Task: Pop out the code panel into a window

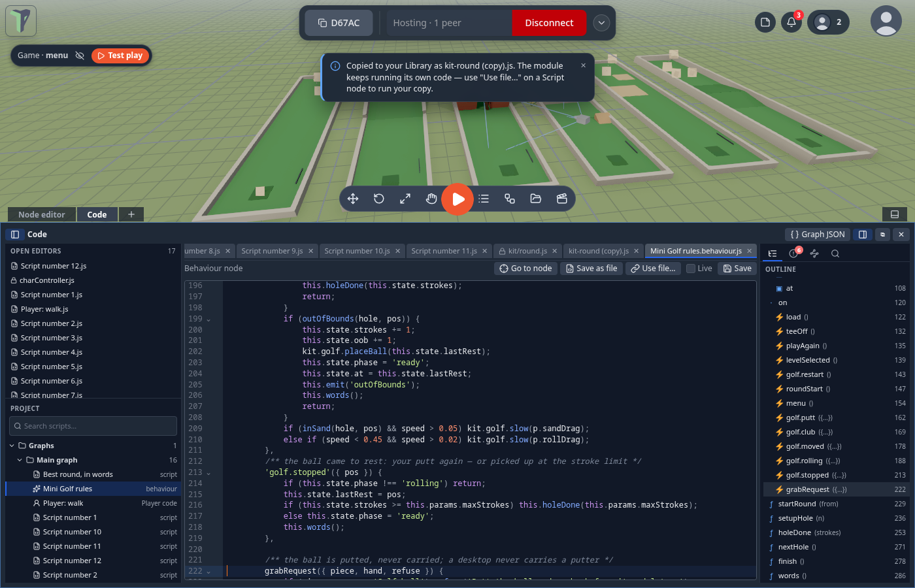Action: click(883, 235)
